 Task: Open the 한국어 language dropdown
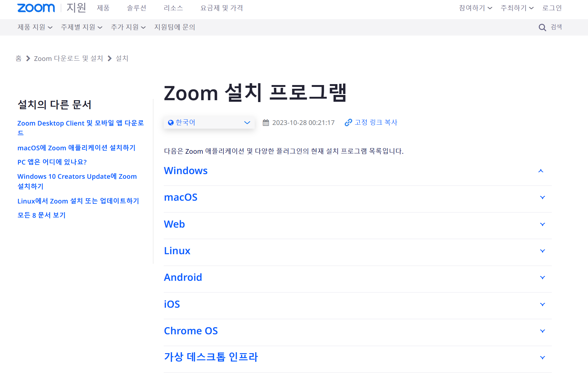click(209, 123)
